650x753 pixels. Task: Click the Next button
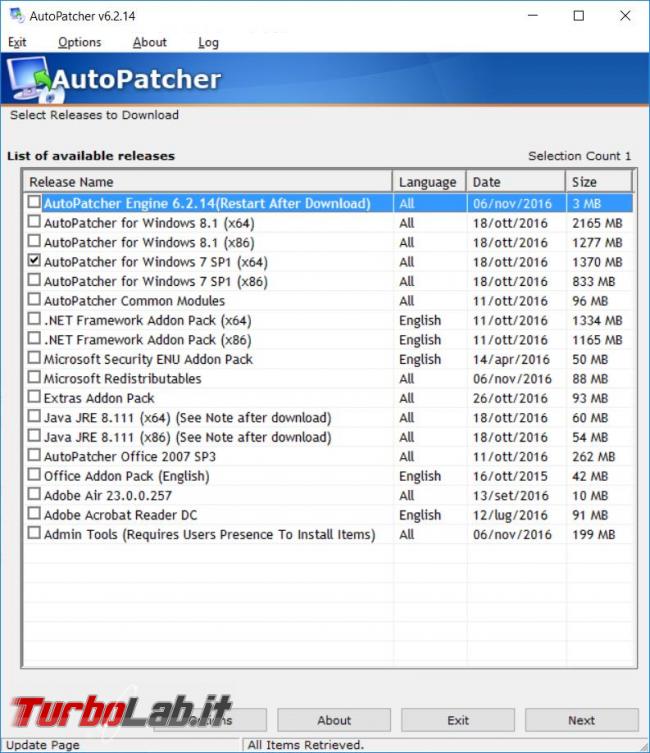(x=582, y=720)
